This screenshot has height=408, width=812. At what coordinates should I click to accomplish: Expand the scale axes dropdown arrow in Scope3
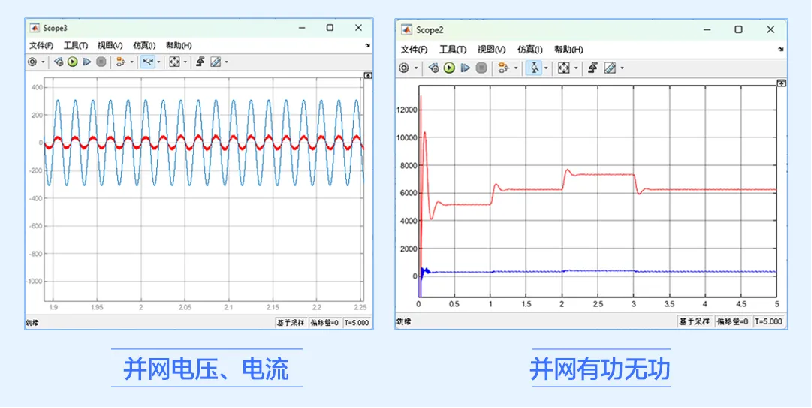click(186, 62)
